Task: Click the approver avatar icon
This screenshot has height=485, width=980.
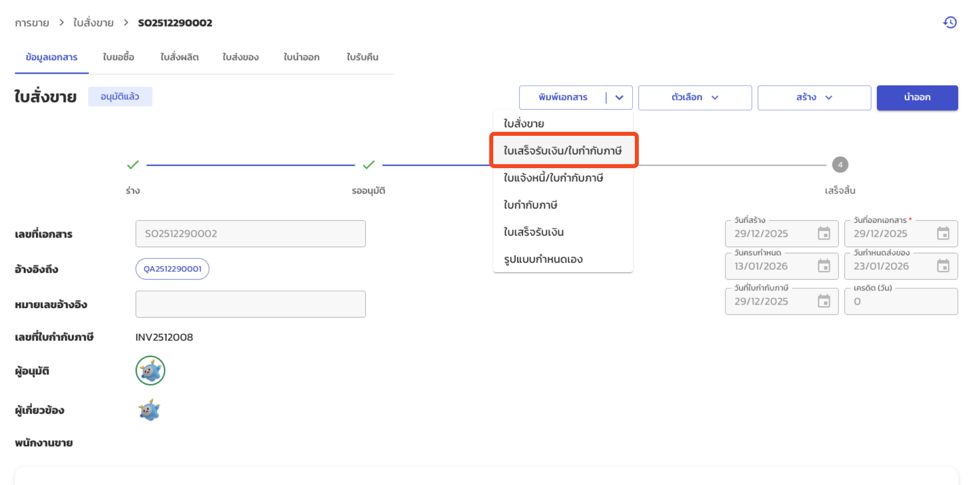Action: pos(150,371)
